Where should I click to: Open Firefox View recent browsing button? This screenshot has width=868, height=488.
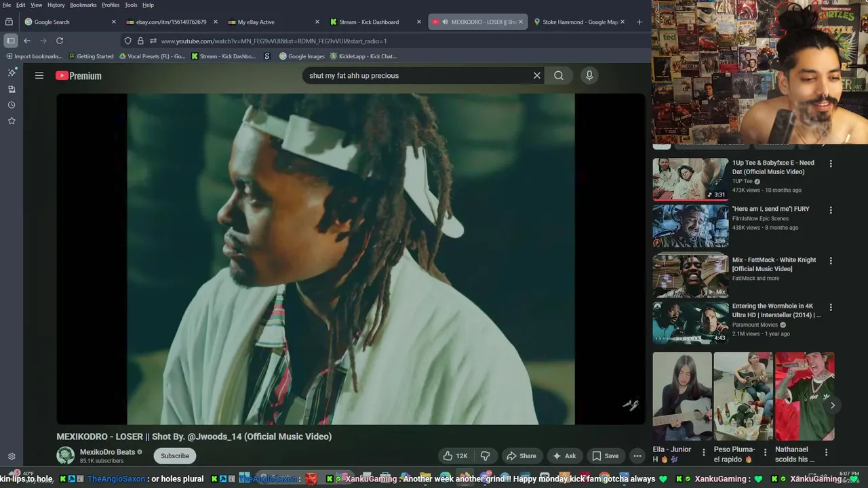point(9,22)
